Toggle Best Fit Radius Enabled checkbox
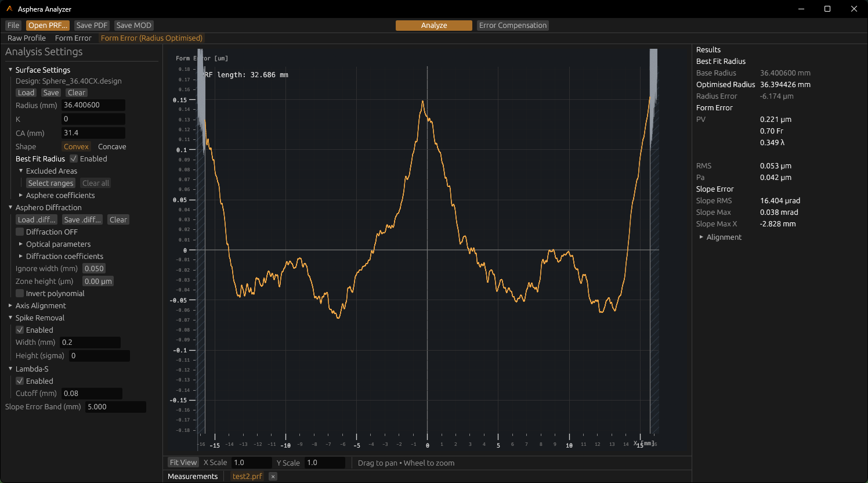868x483 pixels. tap(74, 158)
